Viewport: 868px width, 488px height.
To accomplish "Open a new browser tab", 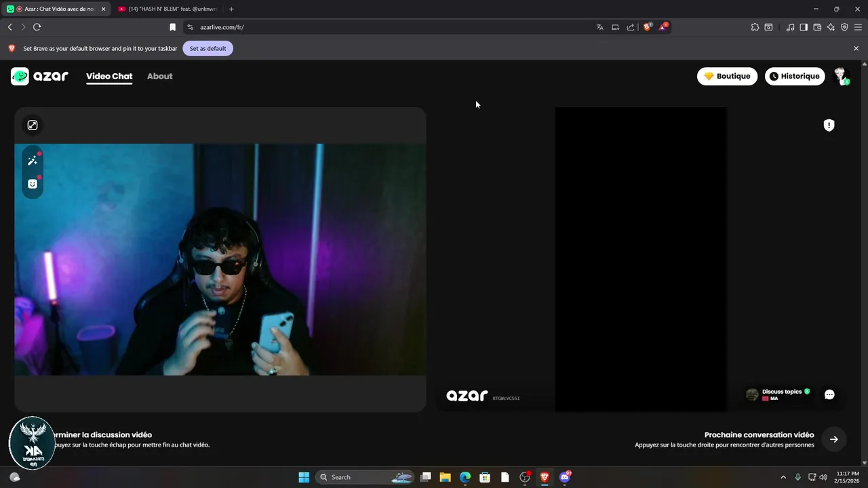I will pyautogui.click(x=231, y=9).
